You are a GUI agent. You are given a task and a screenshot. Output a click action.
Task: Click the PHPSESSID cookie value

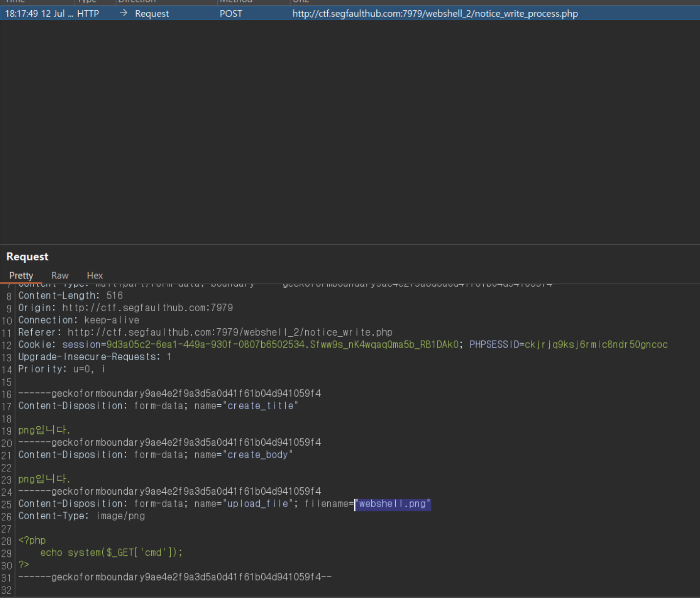596,345
